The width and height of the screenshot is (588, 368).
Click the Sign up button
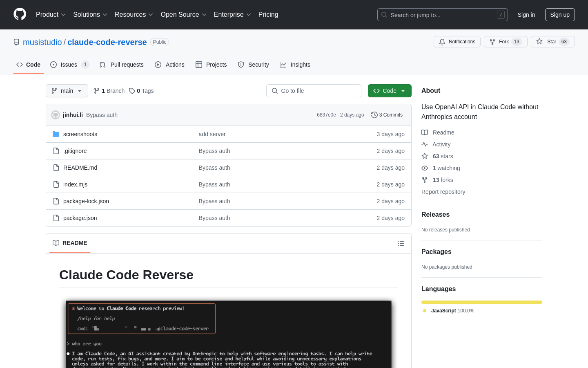pyautogui.click(x=560, y=15)
